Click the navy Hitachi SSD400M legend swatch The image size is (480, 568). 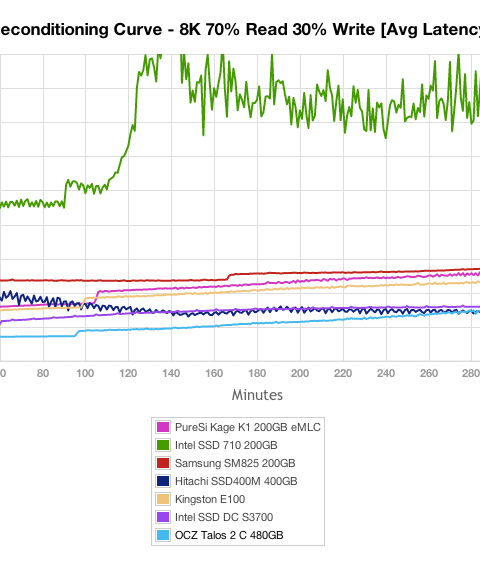pos(163,481)
